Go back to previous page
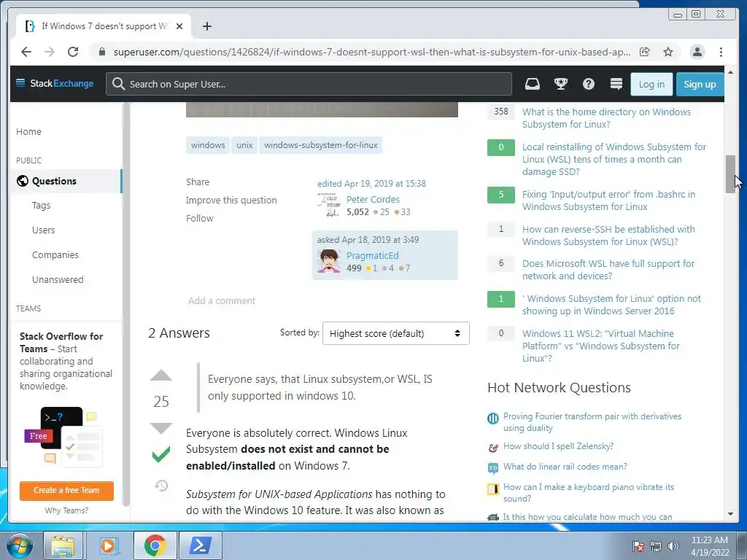747x560 pixels. coord(26,52)
